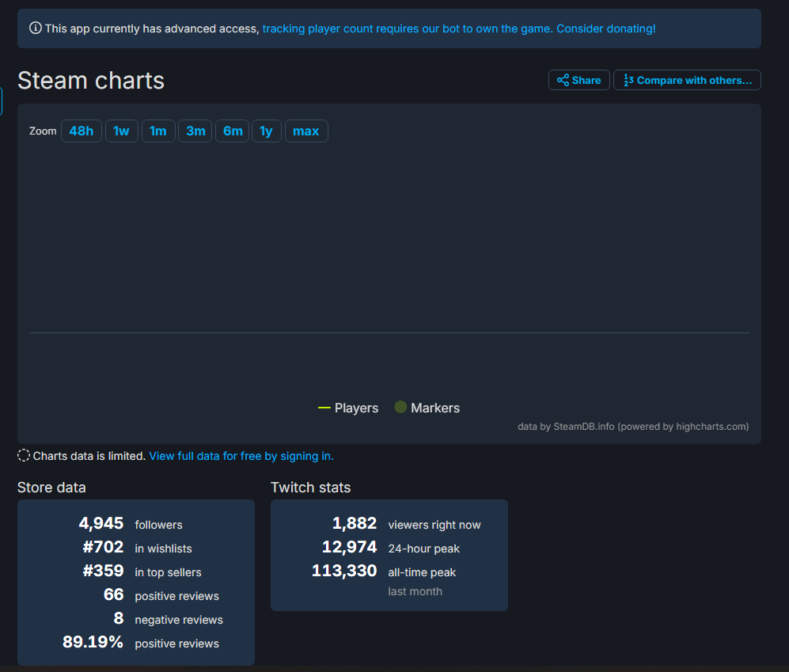Switch chart zoom to 1y

pos(267,131)
